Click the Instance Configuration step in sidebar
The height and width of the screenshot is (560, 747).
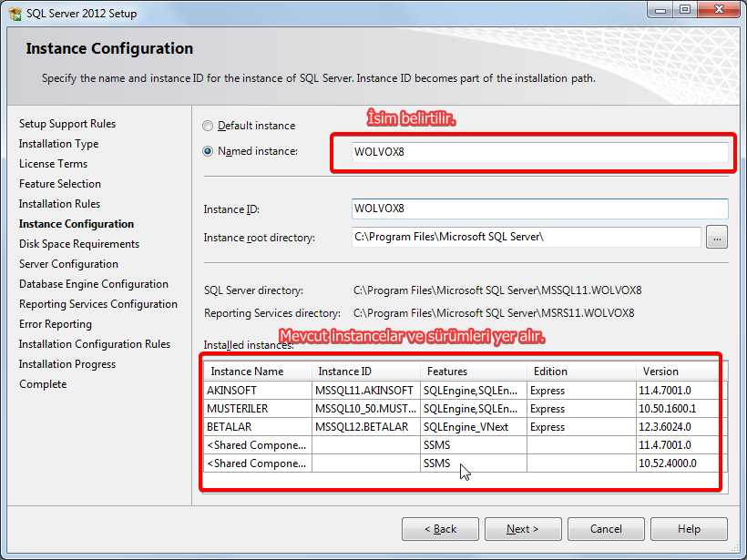point(77,224)
